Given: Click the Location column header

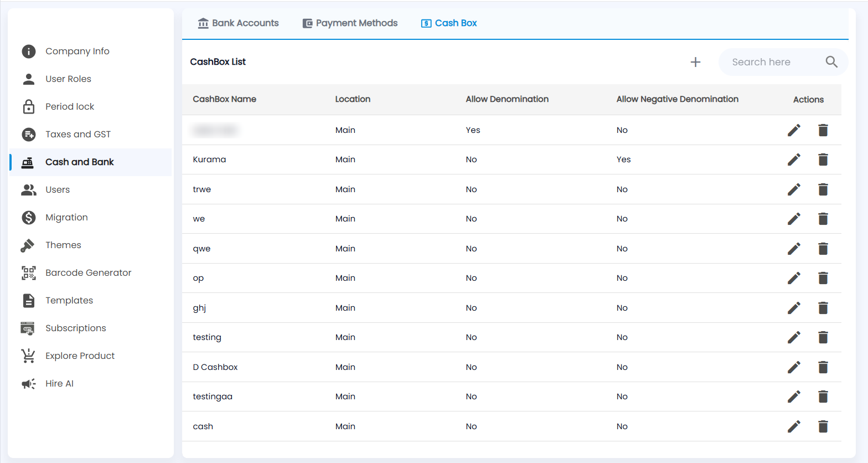Looking at the screenshot, I should click(353, 99).
